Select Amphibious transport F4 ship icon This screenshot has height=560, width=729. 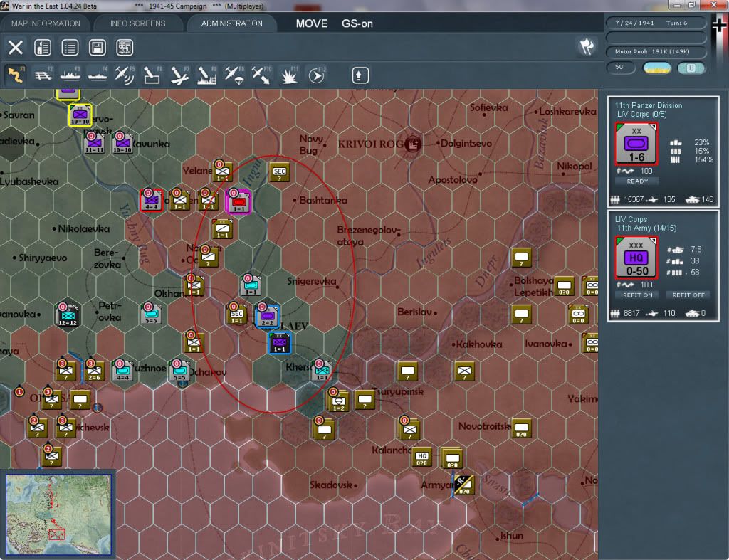click(98, 75)
